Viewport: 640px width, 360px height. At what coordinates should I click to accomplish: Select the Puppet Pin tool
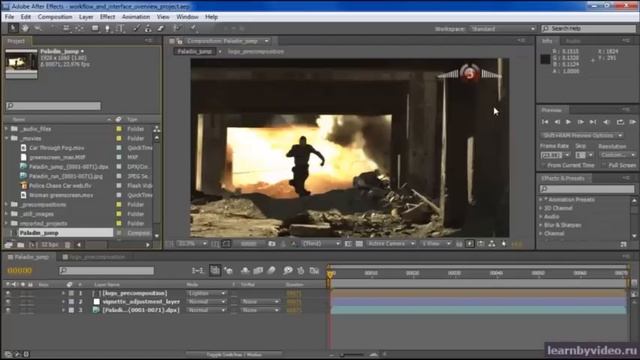tap(193, 28)
